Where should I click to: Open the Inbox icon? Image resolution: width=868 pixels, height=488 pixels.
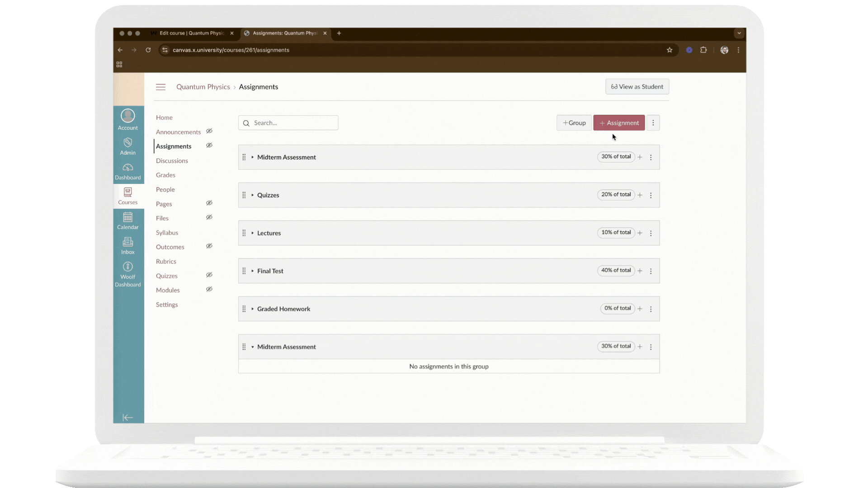(128, 242)
